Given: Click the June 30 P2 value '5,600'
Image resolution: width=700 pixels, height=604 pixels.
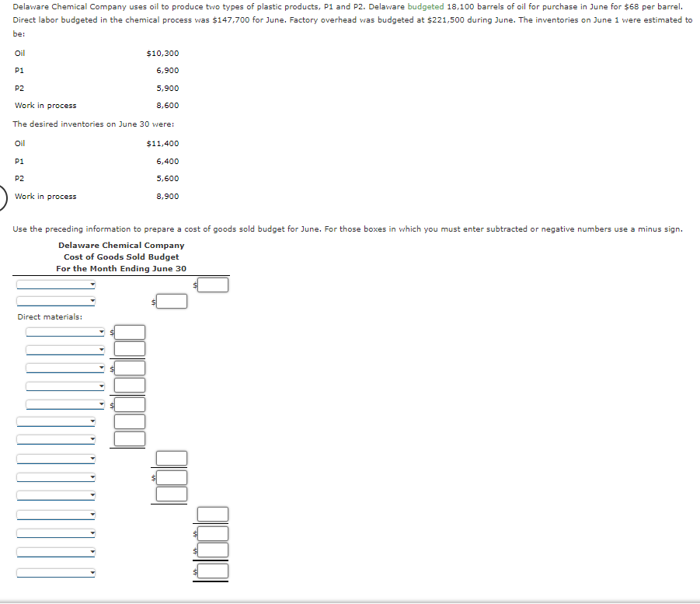Looking at the screenshot, I should (167, 178).
